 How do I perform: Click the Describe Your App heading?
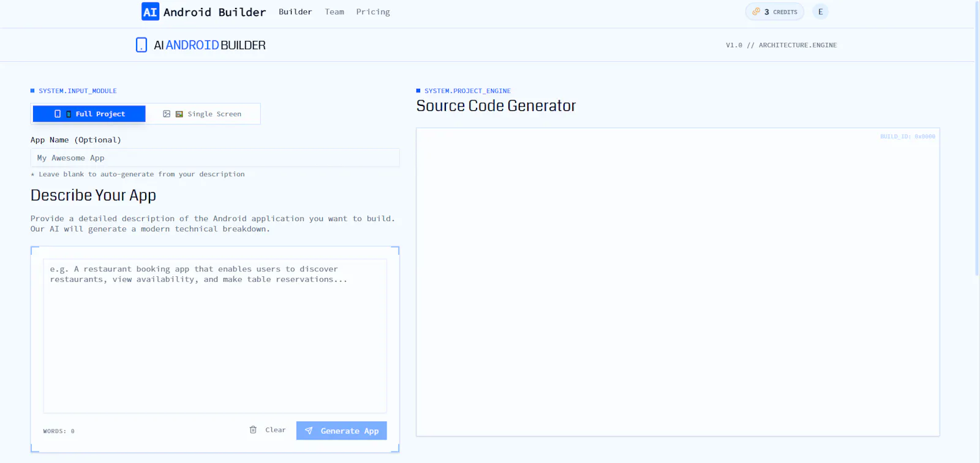[x=93, y=195]
